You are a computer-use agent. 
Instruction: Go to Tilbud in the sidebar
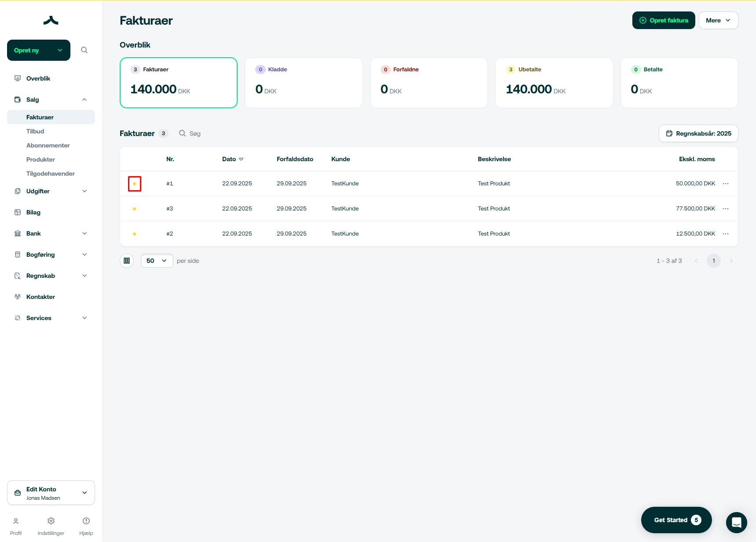[x=35, y=131]
